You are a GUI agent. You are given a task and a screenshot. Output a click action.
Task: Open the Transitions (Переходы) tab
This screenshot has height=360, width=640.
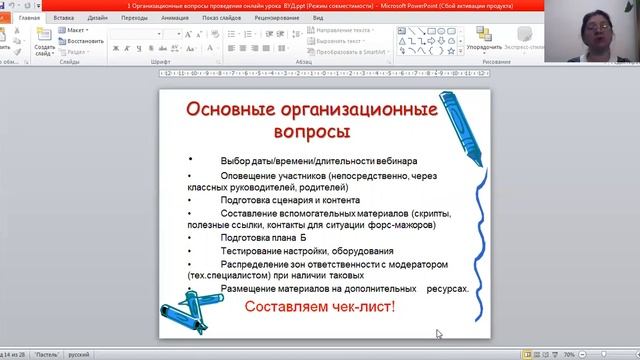pyautogui.click(x=134, y=18)
